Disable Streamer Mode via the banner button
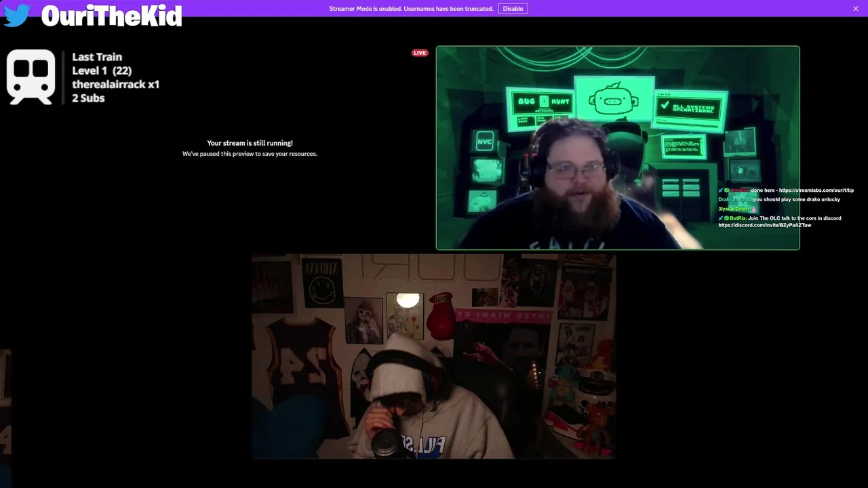 513,9
